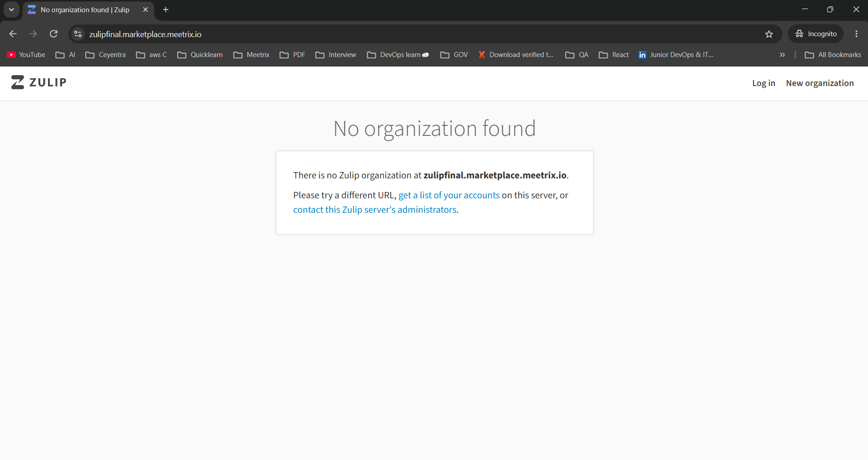Open the Meetrix bookmarks folder
Screen dimensions: 868x460
[x=252, y=55]
